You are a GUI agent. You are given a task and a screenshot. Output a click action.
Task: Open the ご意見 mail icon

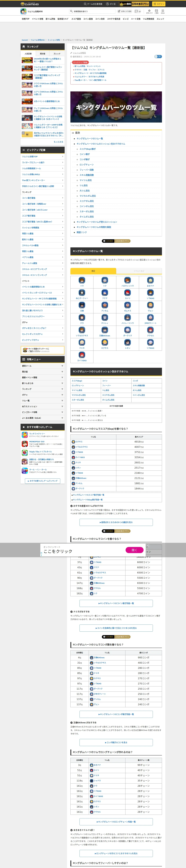tap(157, 11)
